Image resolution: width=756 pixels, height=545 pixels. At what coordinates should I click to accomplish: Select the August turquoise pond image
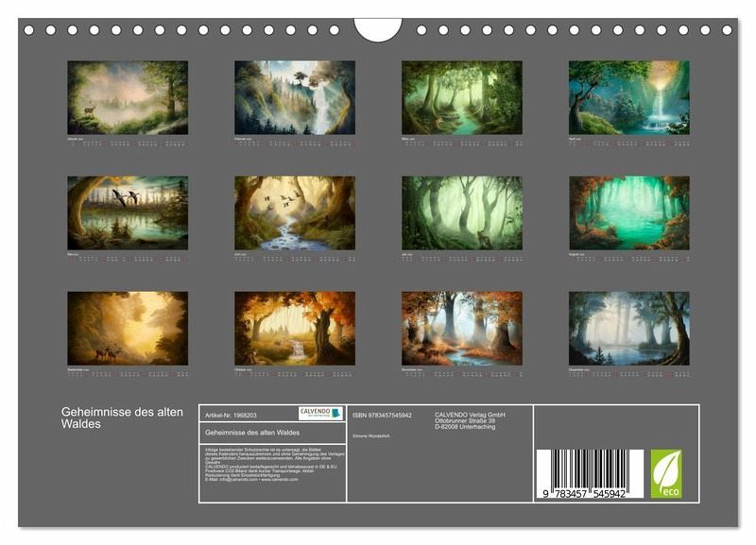tap(628, 213)
